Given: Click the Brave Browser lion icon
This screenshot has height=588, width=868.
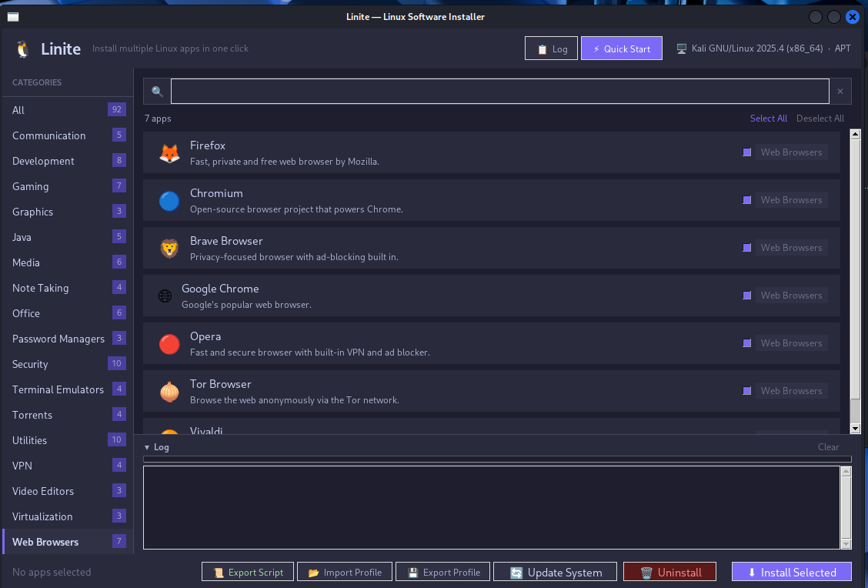Looking at the screenshot, I should 169,249.
